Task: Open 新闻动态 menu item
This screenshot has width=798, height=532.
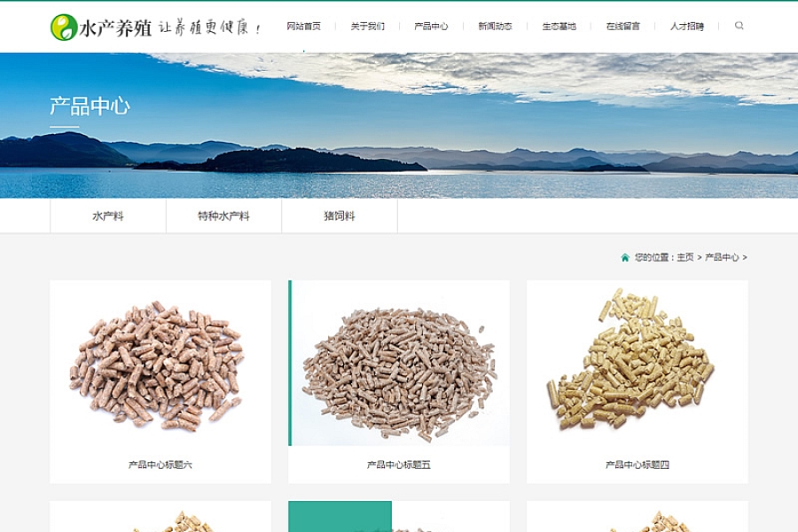Action: tap(495, 26)
